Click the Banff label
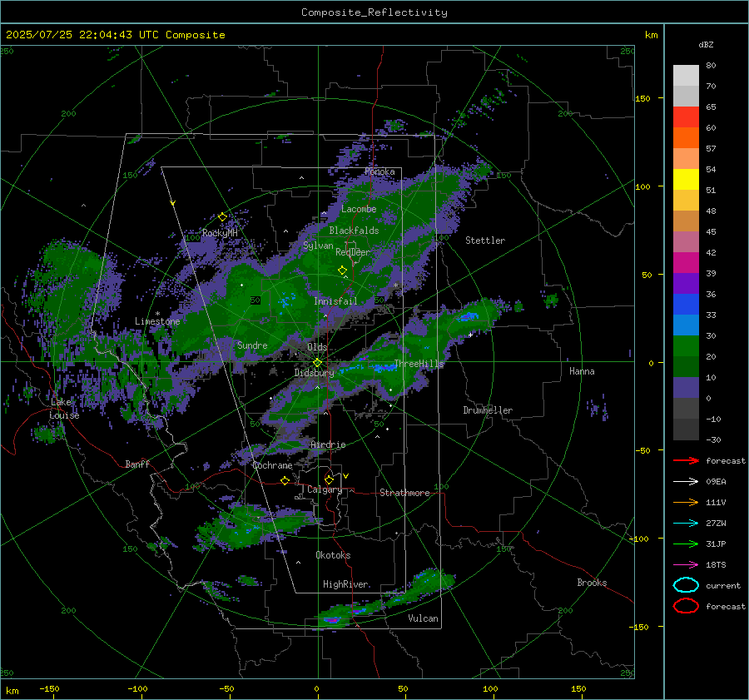This screenshot has height=700, width=749. click(x=137, y=464)
